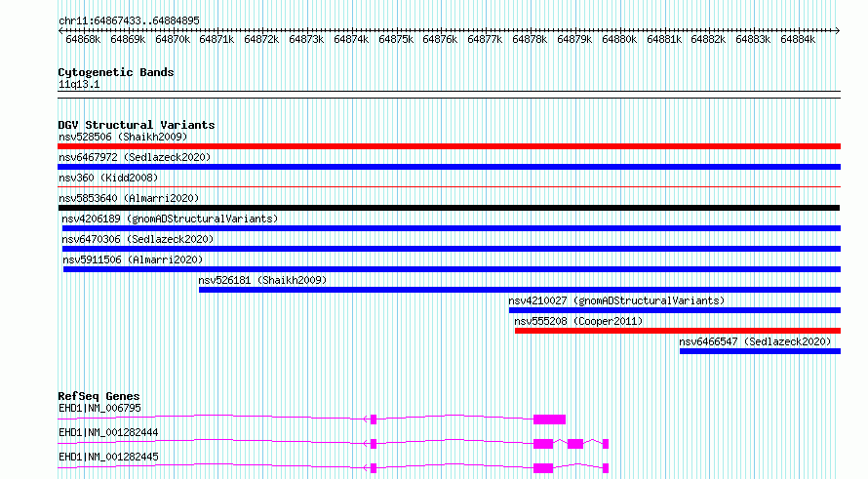Click the 64876k ruler tick label
868x479 pixels.
(440, 39)
